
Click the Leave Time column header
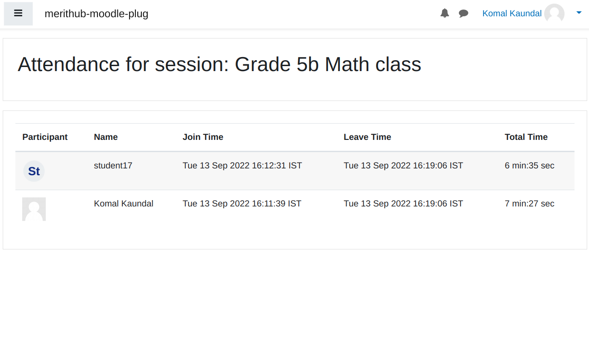click(367, 137)
